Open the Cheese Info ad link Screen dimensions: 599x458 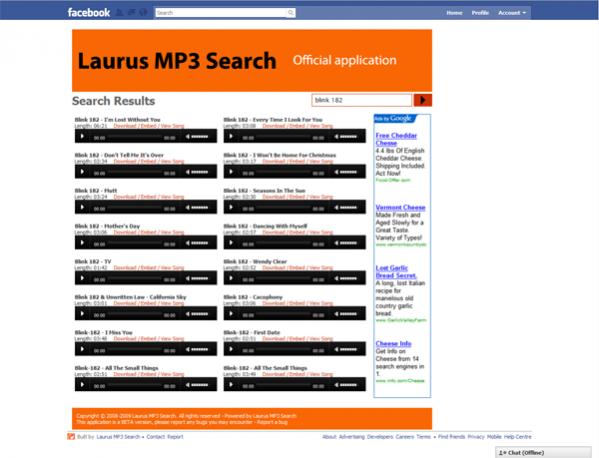pyautogui.click(x=393, y=343)
